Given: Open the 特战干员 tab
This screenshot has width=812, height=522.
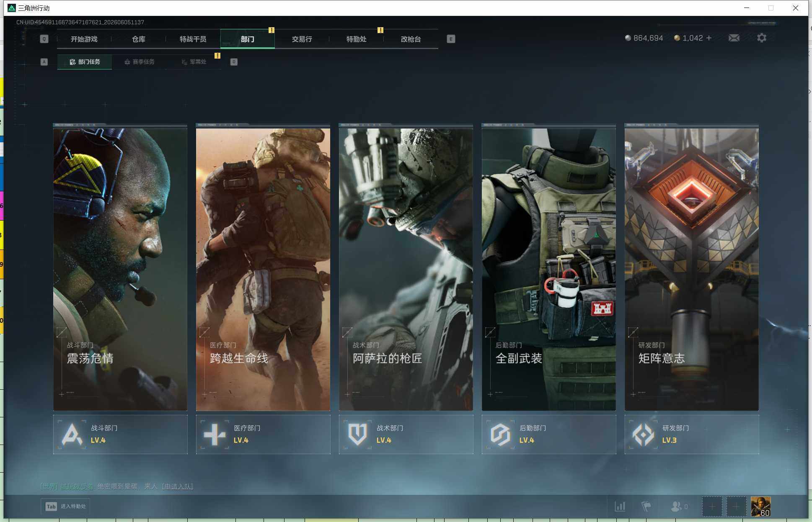Looking at the screenshot, I should [193, 39].
